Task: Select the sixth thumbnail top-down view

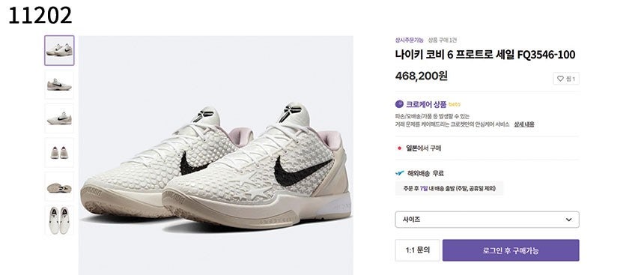Action: click(x=60, y=220)
